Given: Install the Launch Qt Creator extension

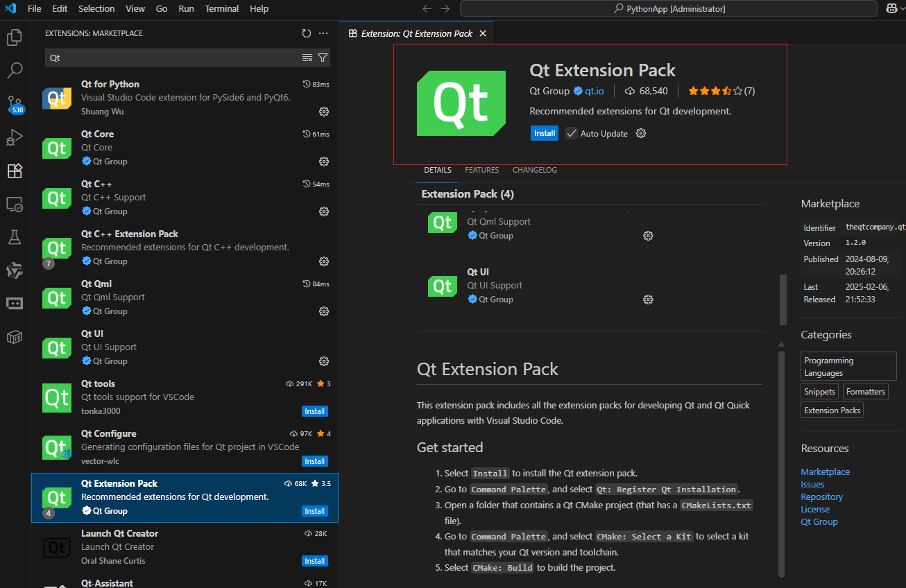Looking at the screenshot, I should (x=315, y=561).
